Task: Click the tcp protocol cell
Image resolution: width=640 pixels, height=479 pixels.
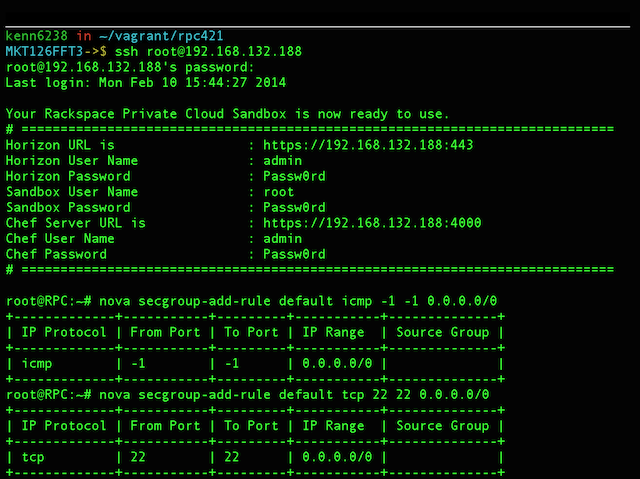Action: tap(33, 457)
